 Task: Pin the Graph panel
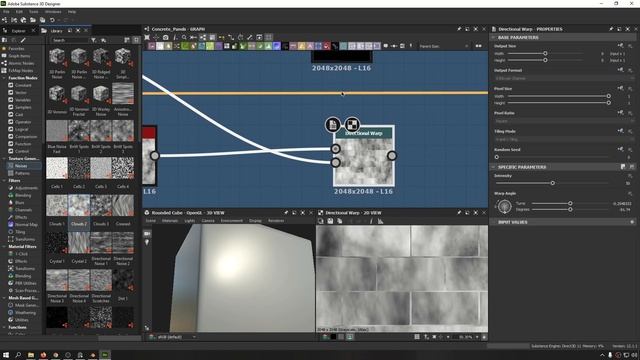[459, 29]
